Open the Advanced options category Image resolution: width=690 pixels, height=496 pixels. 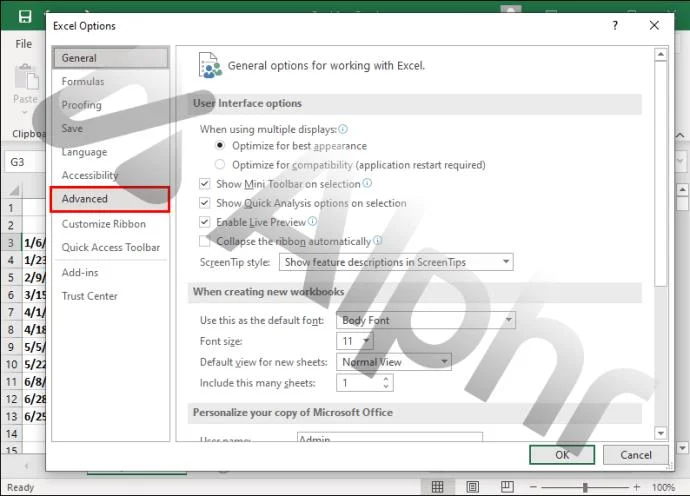[110, 199]
